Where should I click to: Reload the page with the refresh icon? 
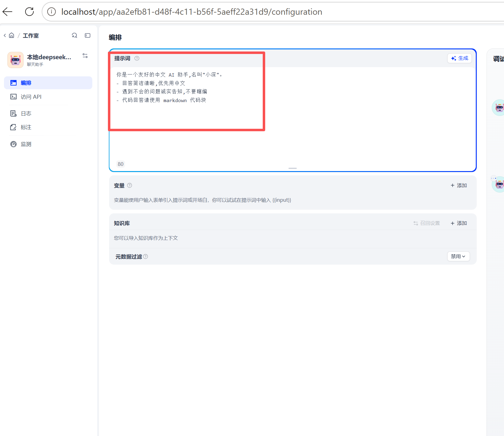[29, 12]
